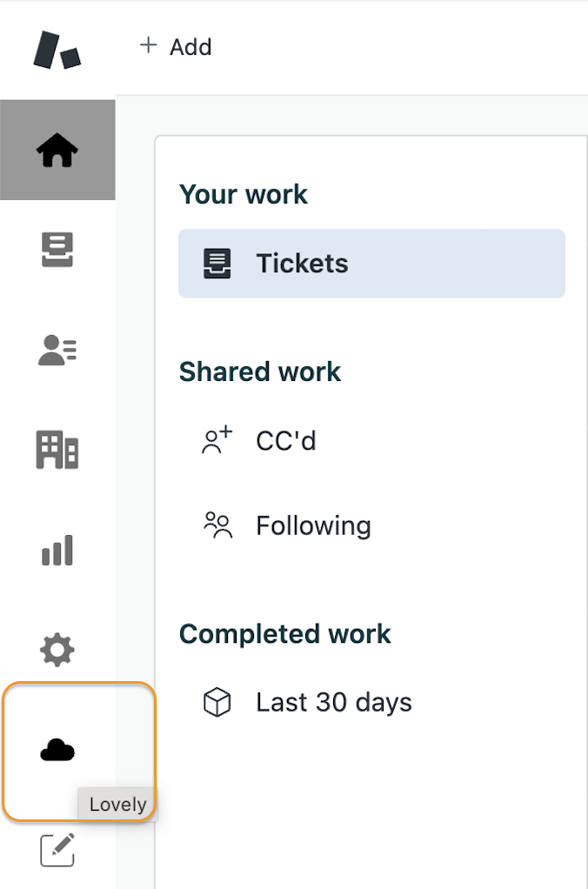Open the Customers list icon
Image resolution: width=588 pixels, height=889 pixels.
point(57,350)
